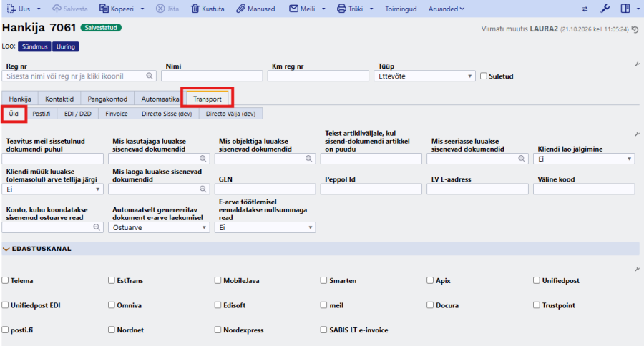
Task: Click the GLN input field
Action: tap(265, 189)
